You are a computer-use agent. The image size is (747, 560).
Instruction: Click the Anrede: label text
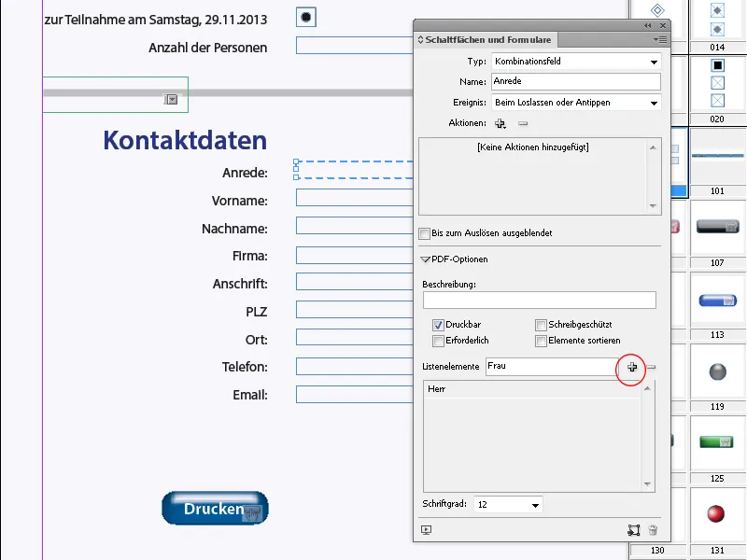click(x=245, y=173)
